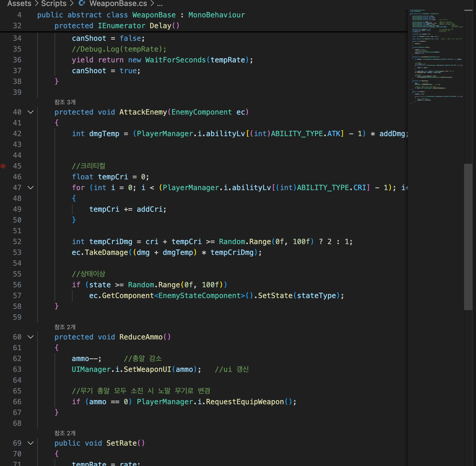Click 'canShoot = false' on line 34
476x466 pixels.
[x=108, y=38]
